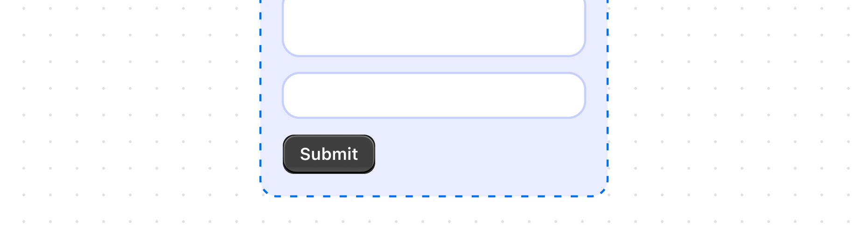Click the gap between the two input fields
The width and height of the screenshot is (868, 230).
(x=434, y=65)
